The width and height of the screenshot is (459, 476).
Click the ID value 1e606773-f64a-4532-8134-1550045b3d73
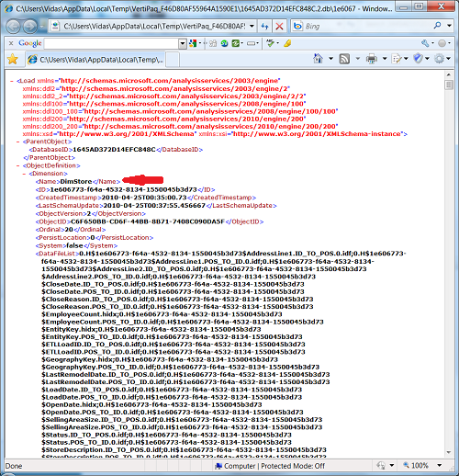[x=124, y=189]
